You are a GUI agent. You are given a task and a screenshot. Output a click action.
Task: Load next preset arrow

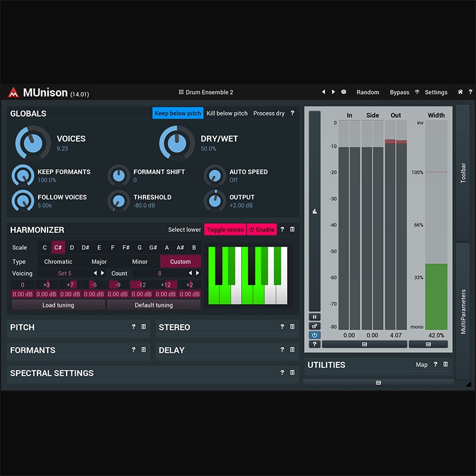tap(333, 92)
